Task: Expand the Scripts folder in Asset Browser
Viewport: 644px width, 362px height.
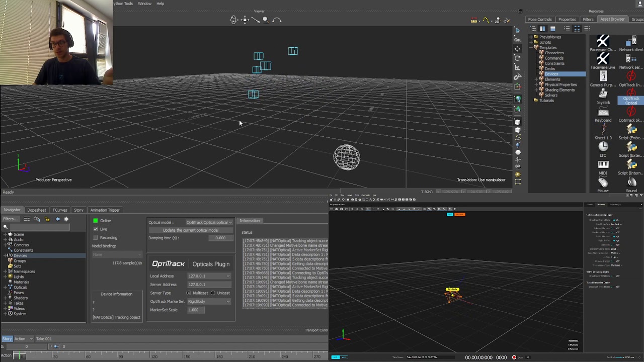Action: point(531,42)
